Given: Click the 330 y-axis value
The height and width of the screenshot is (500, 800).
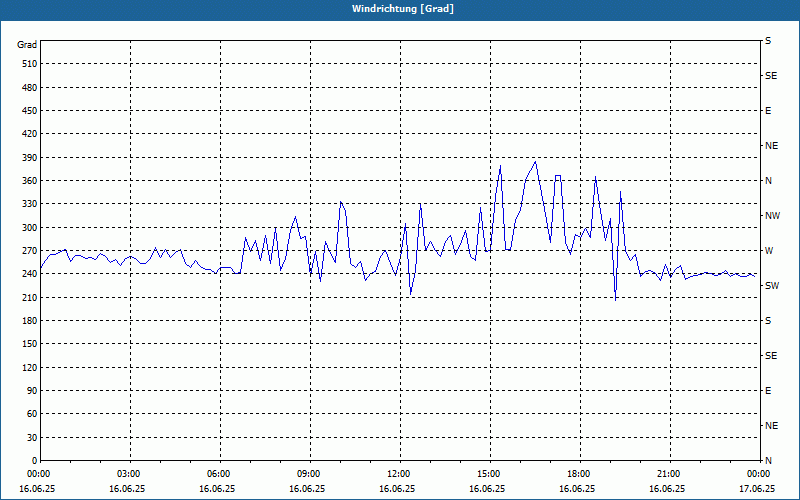Looking at the screenshot, I should [x=29, y=204].
